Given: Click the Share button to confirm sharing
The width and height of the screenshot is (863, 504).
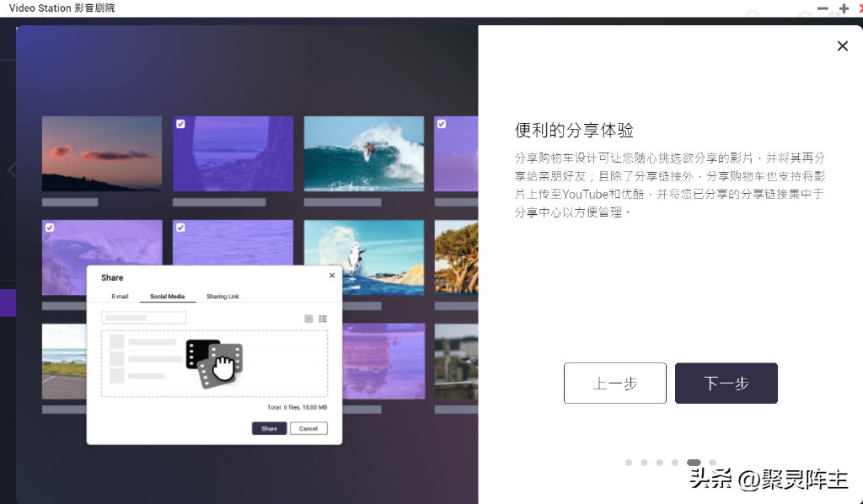Looking at the screenshot, I should coord(269,428).
